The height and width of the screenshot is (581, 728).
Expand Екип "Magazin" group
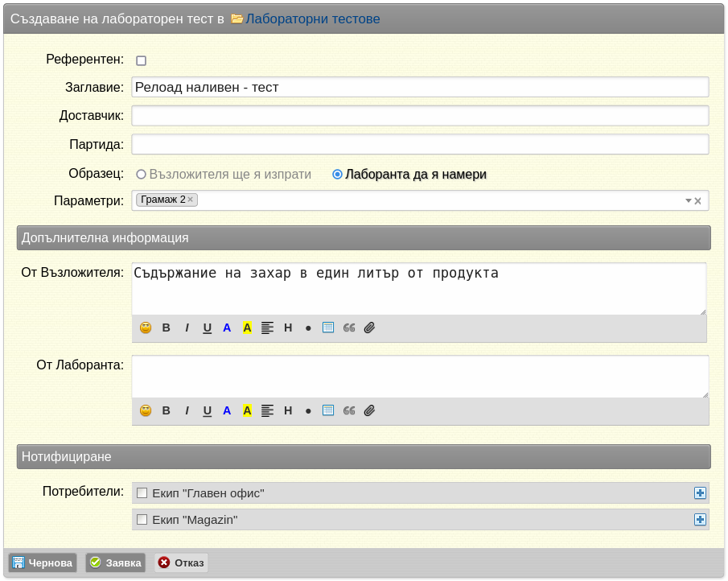click(700, 519)
